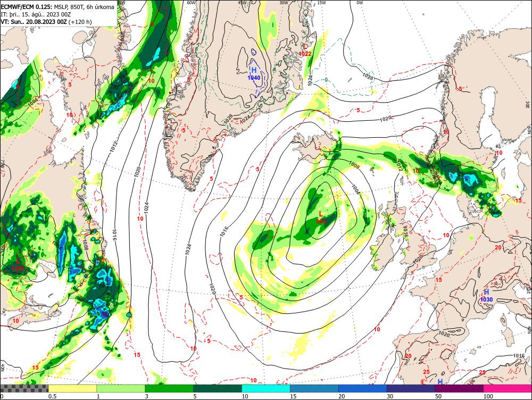Select the green 3–5 legend color band
532x400 pixels.
(169, 388)
